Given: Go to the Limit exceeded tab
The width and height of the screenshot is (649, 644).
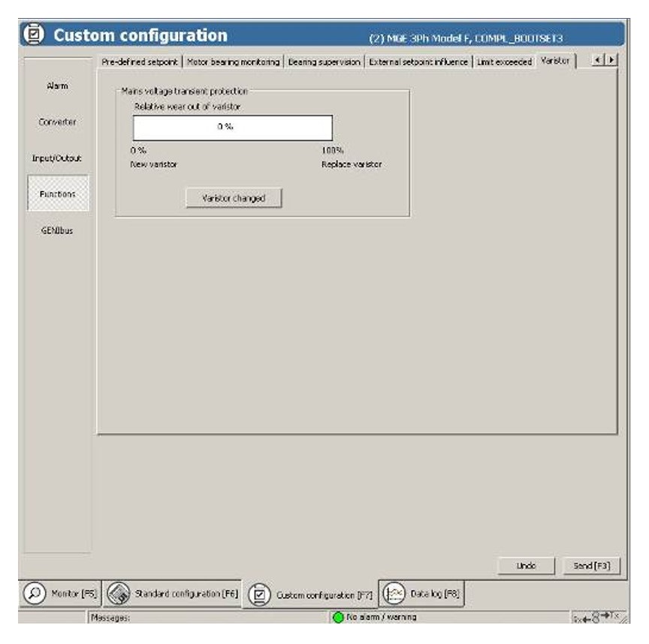Looking at the screenshot, I should coord(504,62).
